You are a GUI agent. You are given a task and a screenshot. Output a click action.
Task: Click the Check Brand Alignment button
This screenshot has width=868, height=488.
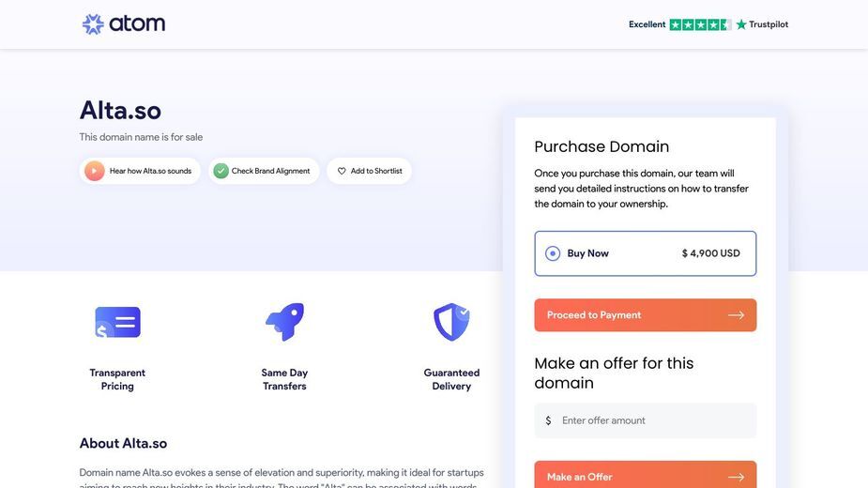[x=264, y=171]
